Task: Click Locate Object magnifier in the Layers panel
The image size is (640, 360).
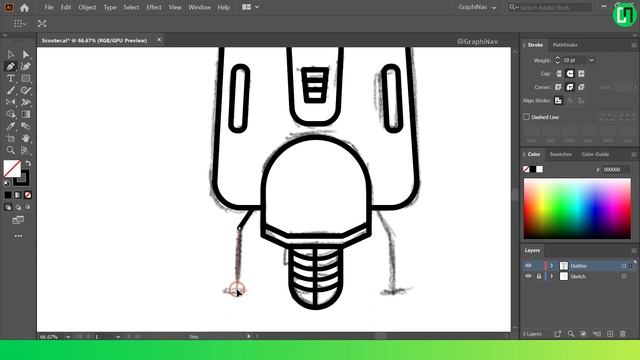Action: tap(571, 334)
